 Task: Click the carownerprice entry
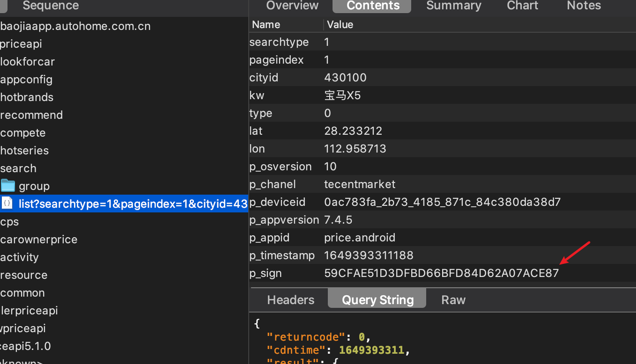(39, 240)
